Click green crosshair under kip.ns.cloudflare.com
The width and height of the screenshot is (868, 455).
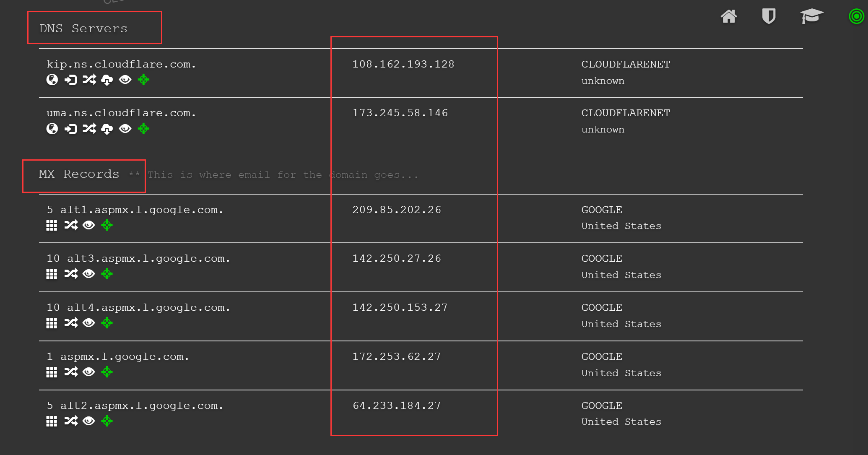coord(143,80)
